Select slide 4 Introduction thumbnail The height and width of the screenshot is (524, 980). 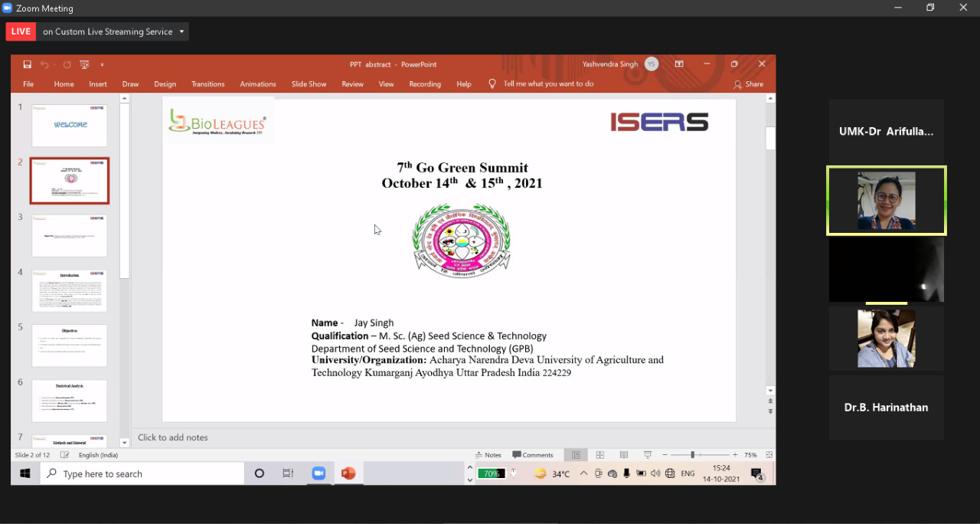[x=70, y=290]
